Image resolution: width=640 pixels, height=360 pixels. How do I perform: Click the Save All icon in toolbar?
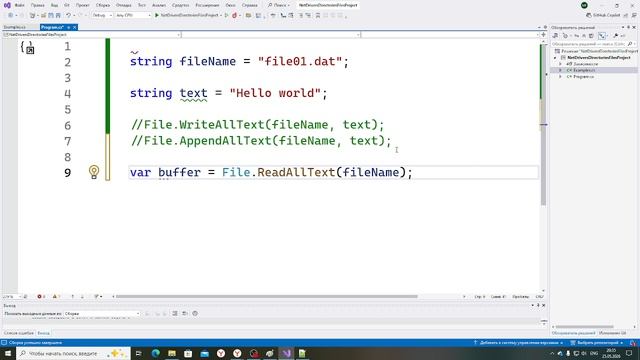(x=58, y=15)
